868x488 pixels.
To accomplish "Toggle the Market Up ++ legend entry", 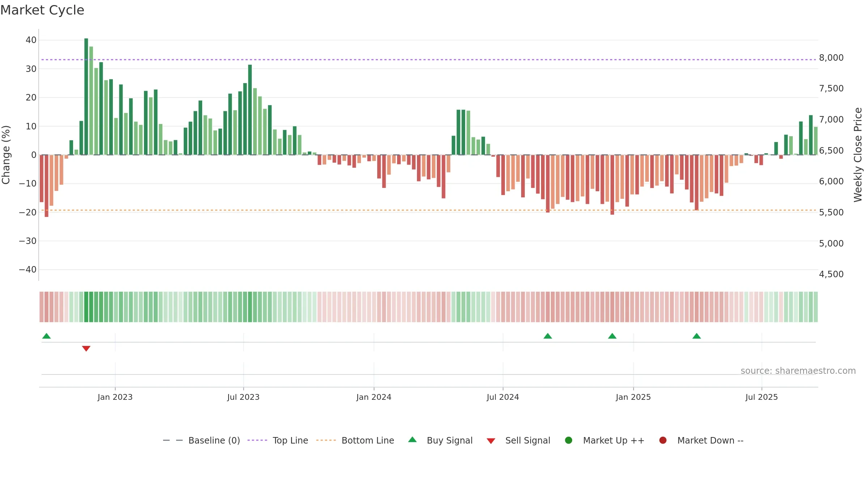I will [x=605, y=440].
